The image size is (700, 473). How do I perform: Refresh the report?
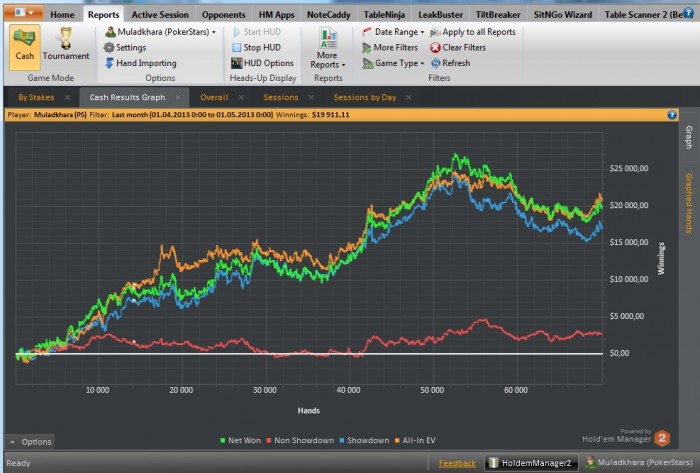[450, 63]
